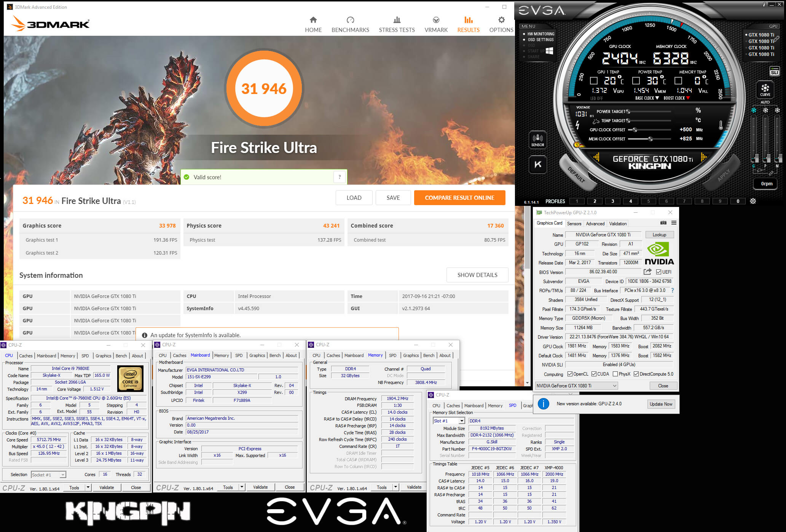Adjust the GPU Clock Offset slider
786x532 pixels.
635,130
